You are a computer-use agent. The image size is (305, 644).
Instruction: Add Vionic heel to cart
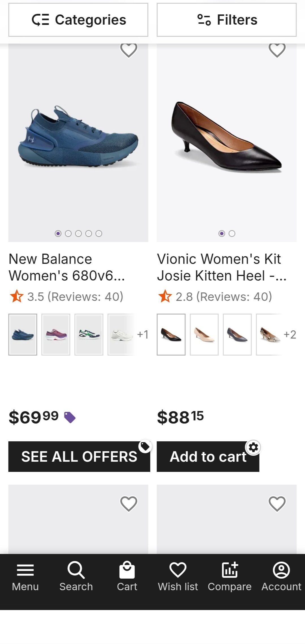[208, 457]
